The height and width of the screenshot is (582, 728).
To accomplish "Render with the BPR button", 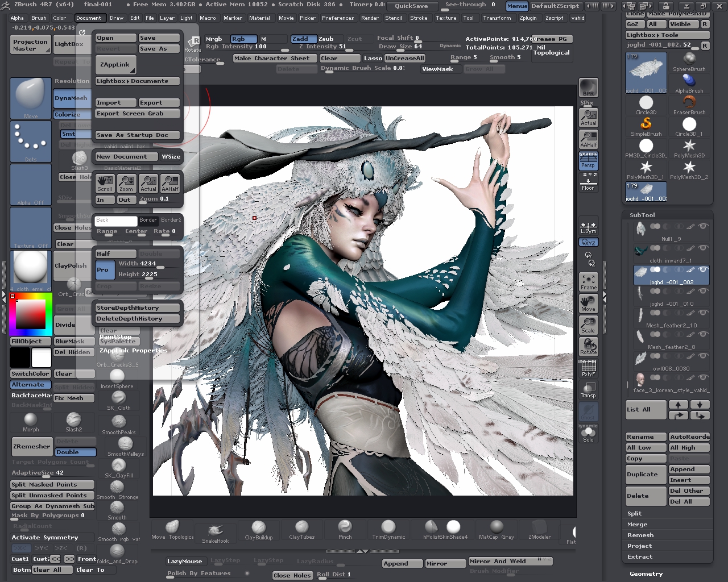I will point(588,88).
